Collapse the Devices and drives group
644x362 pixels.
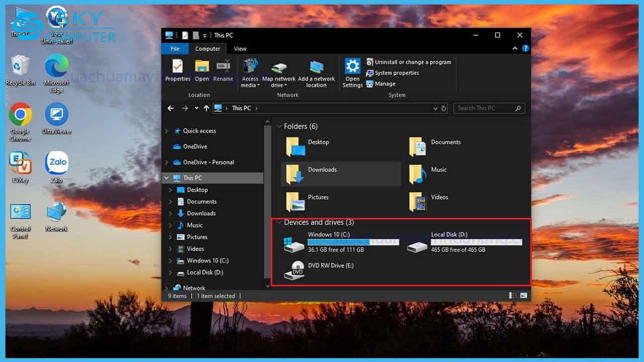coord(279,222)
